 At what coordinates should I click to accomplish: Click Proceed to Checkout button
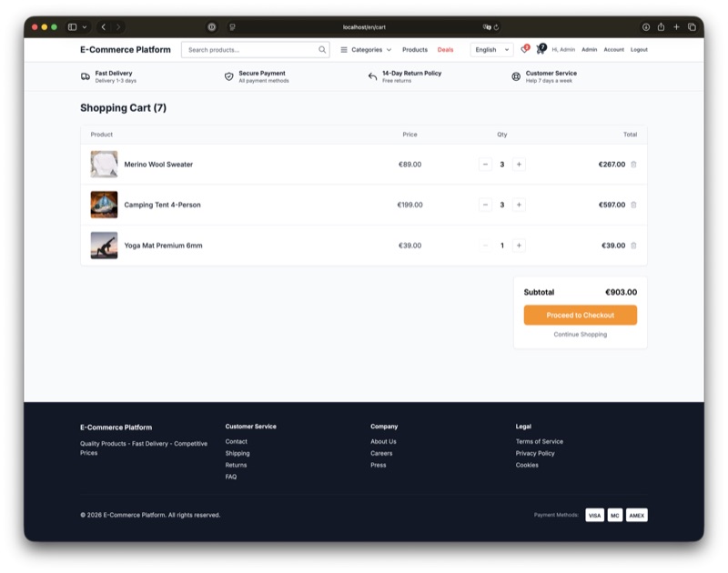(x=581, y=315)
